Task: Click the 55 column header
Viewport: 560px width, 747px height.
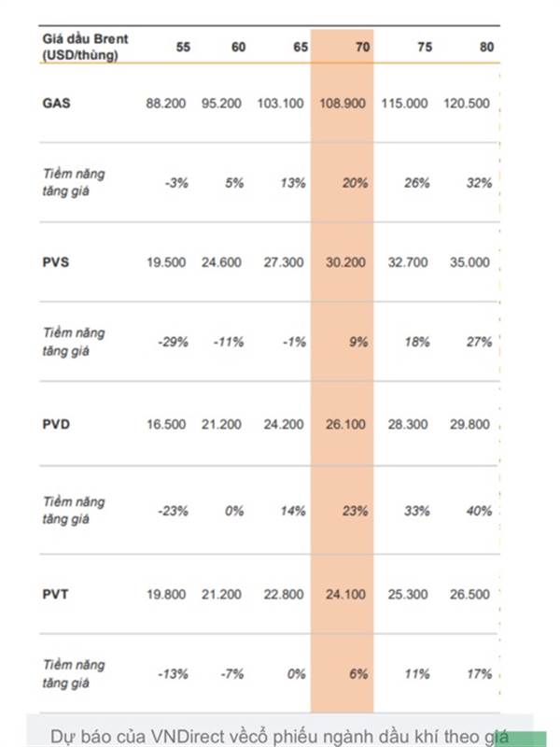Action: pos(183,47)
